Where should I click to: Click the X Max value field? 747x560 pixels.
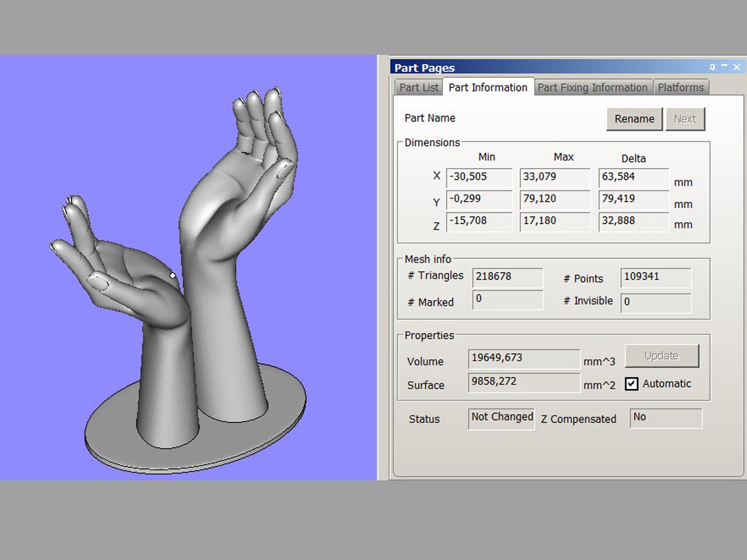coord(555,177)
